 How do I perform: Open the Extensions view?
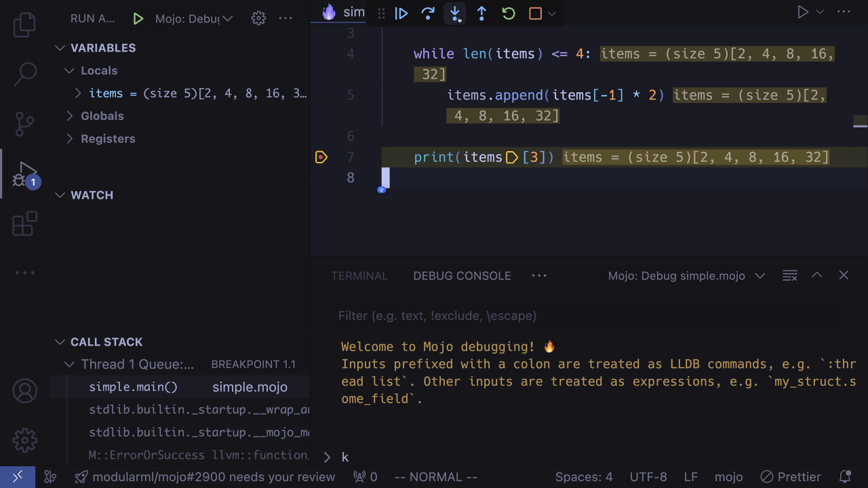click(25, 224)
